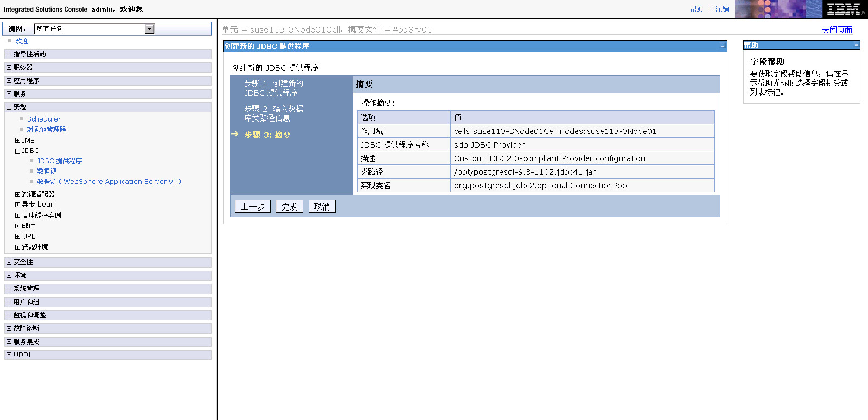Screen dimensions: 868x420
Task: Select 步骤 2: 输入数据库类路径信息
Action: point(273,113)
